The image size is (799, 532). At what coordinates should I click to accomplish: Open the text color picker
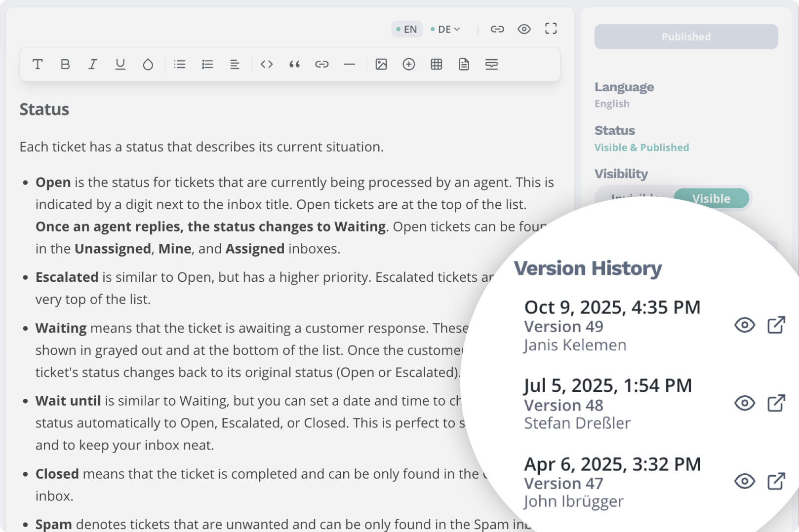[148, 64]
